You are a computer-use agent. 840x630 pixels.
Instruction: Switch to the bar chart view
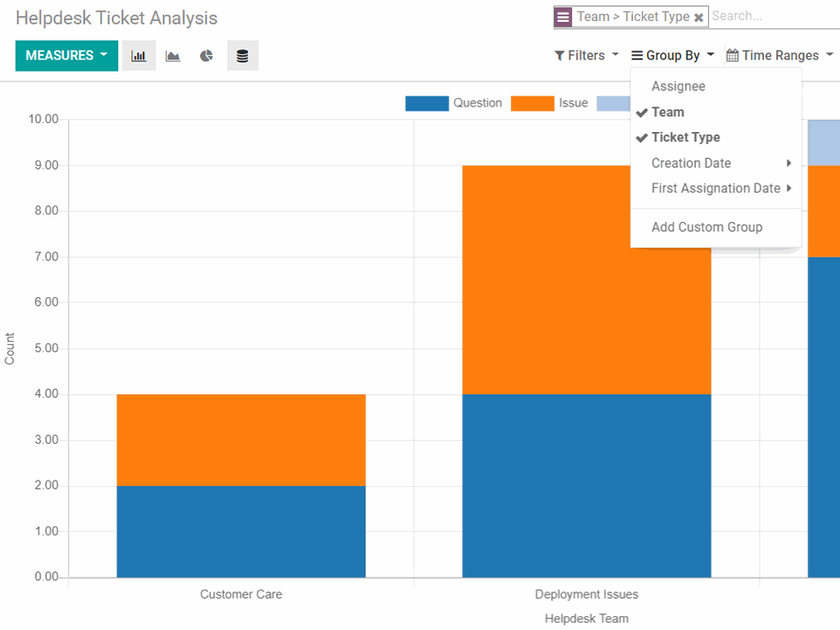[138, 56]
